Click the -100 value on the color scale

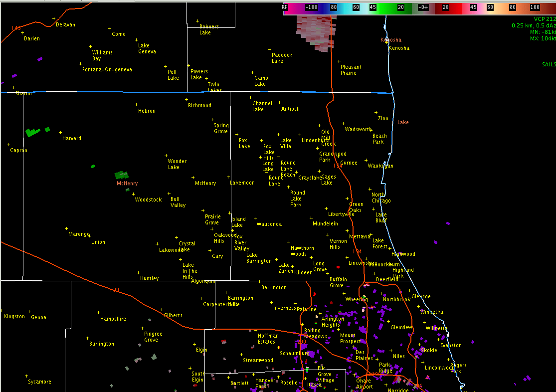click(312, 7)
